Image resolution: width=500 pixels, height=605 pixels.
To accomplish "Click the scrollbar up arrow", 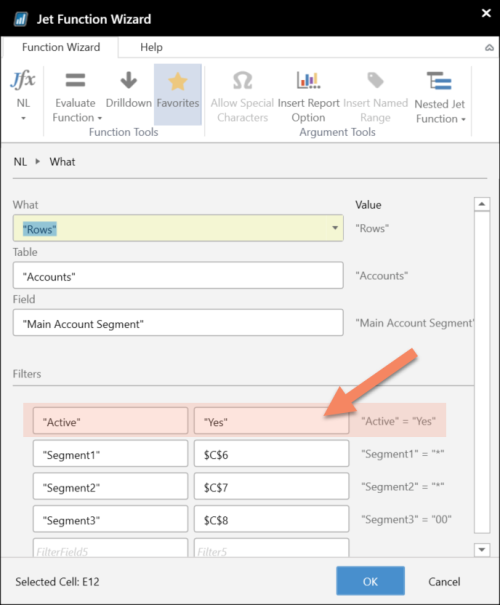I will pos(481,204).
